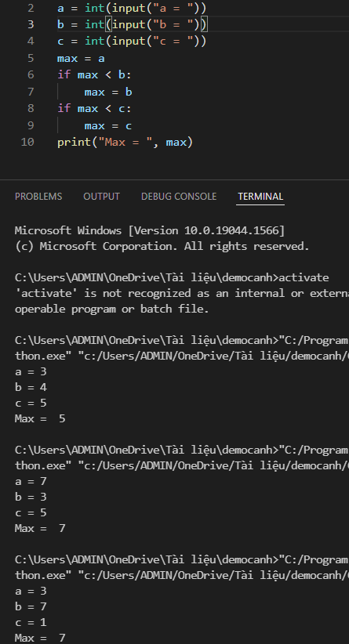Place cursor on the print("Max = ", max) line
The image size is (349, 644).
click(125, 142)
